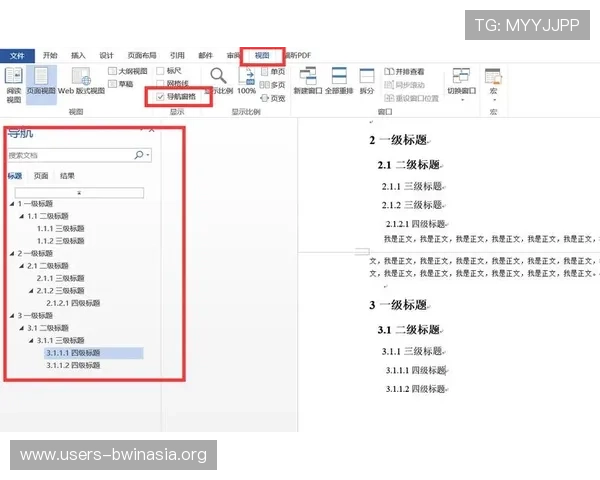
Task: Open the 显示比例 zoom magnifier dialog
Action: [x=218, y=81]
